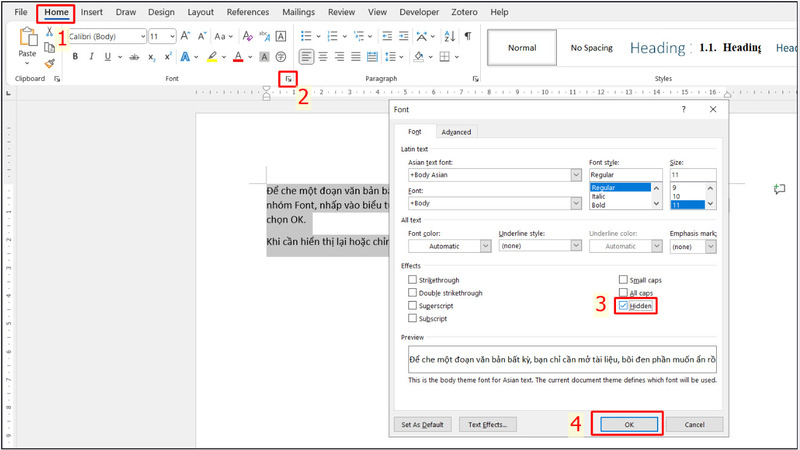Click the Bold formatting icon
The image size is (800, 450).
coord(75,57)
